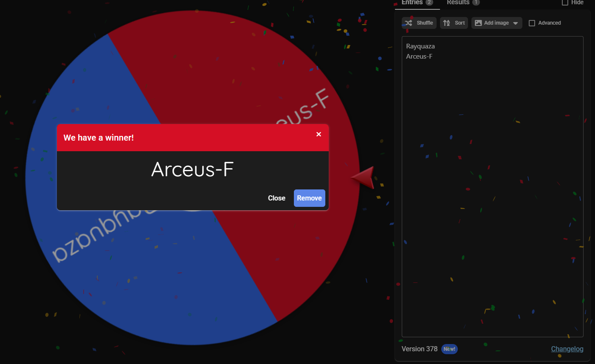Shuffle the wheel entries
Screen dimensions: 595x364
[419, 23]
